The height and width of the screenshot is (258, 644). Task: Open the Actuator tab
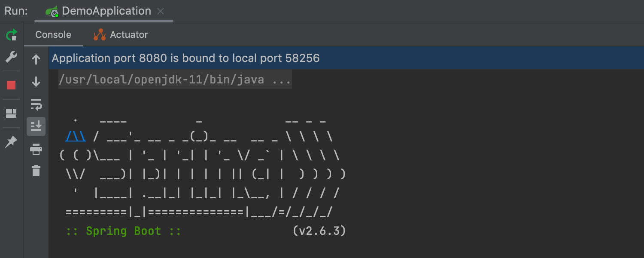121,35
